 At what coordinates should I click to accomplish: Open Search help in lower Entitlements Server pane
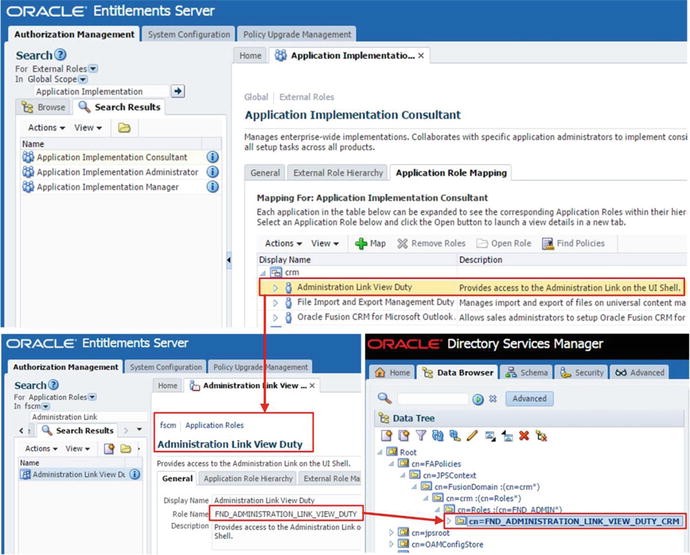pos(53,385)
